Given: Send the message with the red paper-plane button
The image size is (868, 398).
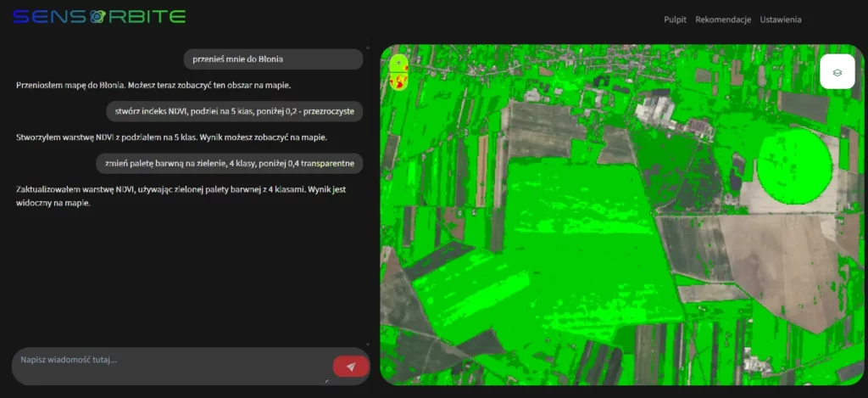Looking at the screenshot, I should [x=350, y=367].
